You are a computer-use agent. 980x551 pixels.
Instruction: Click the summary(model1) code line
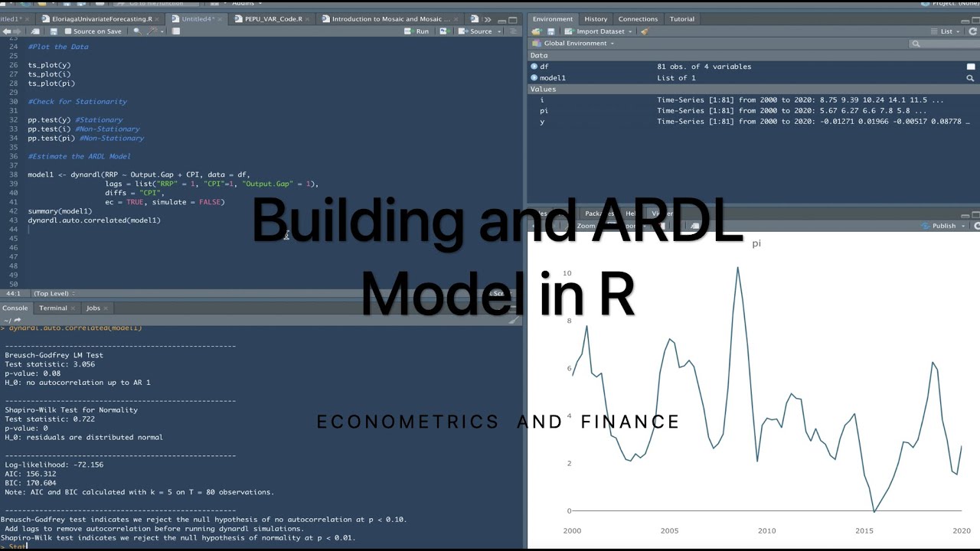pos(60,211)
